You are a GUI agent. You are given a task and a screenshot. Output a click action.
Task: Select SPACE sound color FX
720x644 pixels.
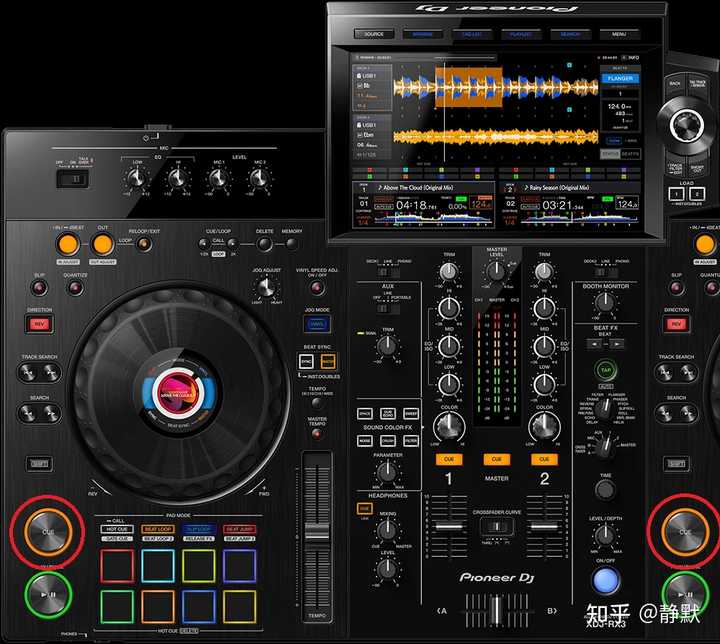[x=365, y=413]
